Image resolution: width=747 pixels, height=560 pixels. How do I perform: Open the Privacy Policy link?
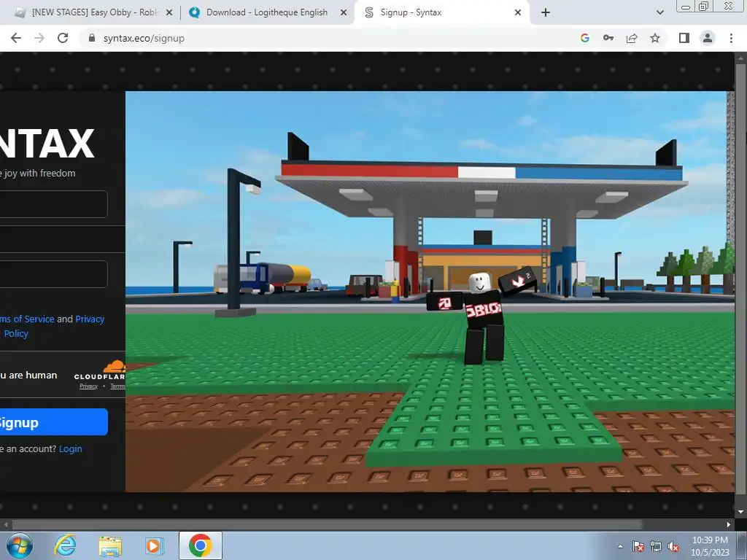point(54,326)
